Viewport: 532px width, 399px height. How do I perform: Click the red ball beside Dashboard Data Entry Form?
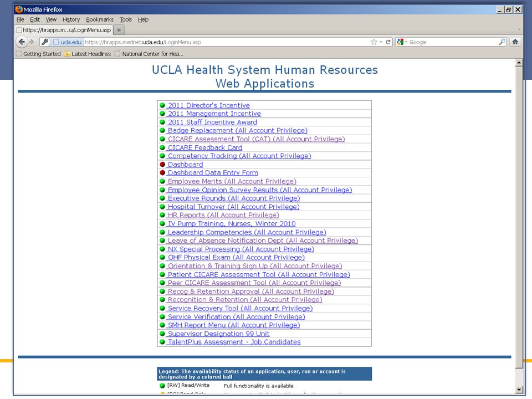point(162,173)
